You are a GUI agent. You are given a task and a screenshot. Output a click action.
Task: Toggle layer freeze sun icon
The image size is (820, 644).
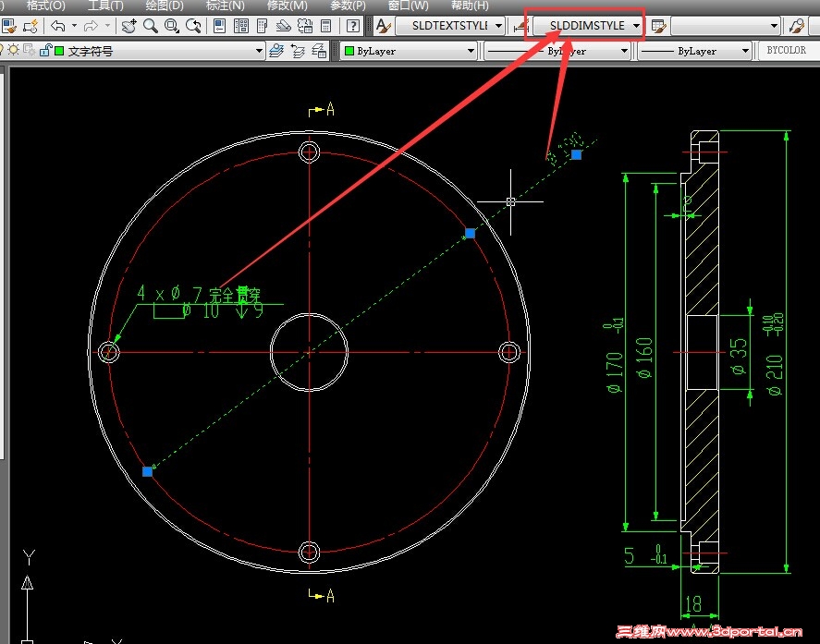click(x=13, y=50)
